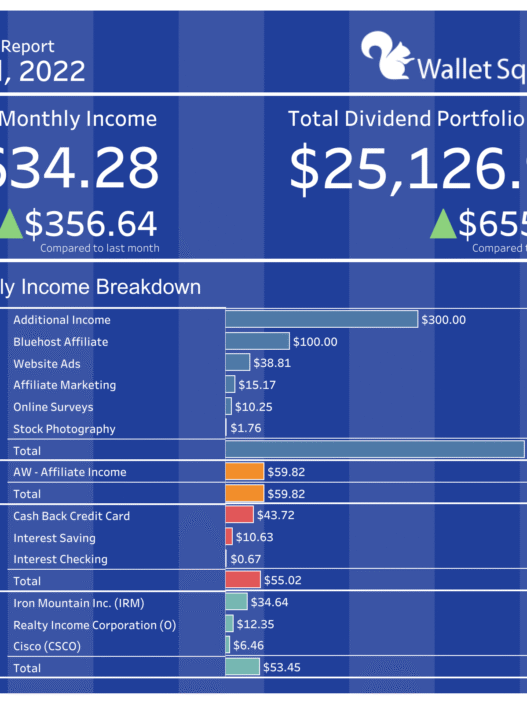Click the green up arrow beside $356.64
The image size is (527, 703).
point(10,224)
